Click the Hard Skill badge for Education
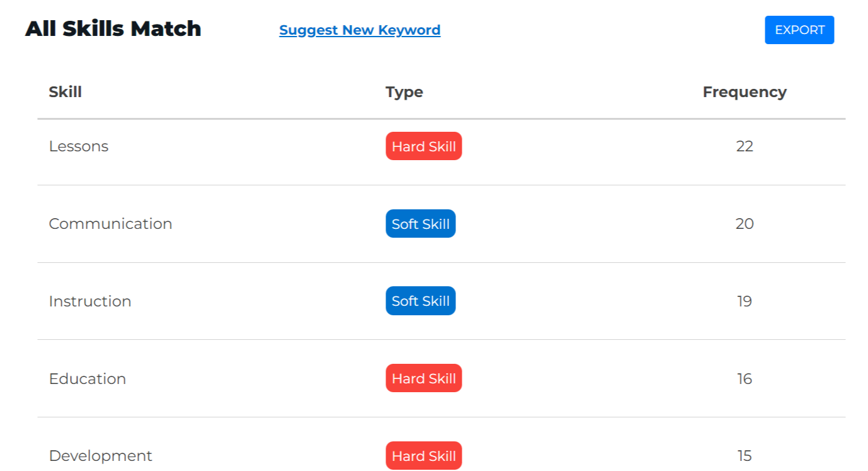 pyautogui.click(x=424, y=378)
